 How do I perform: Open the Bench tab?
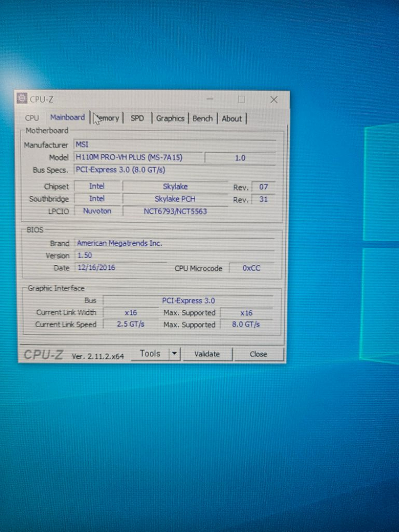coord(203,119)
